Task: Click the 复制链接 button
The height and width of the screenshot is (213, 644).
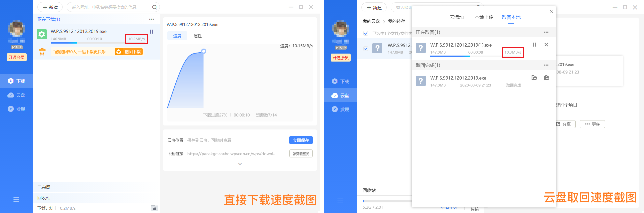Action: [x=301, y=154]
